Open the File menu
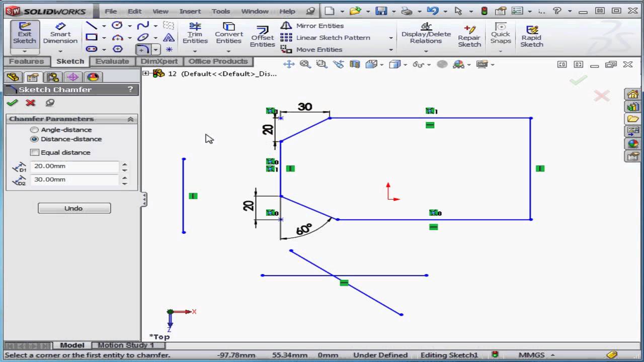 [111, 11]
